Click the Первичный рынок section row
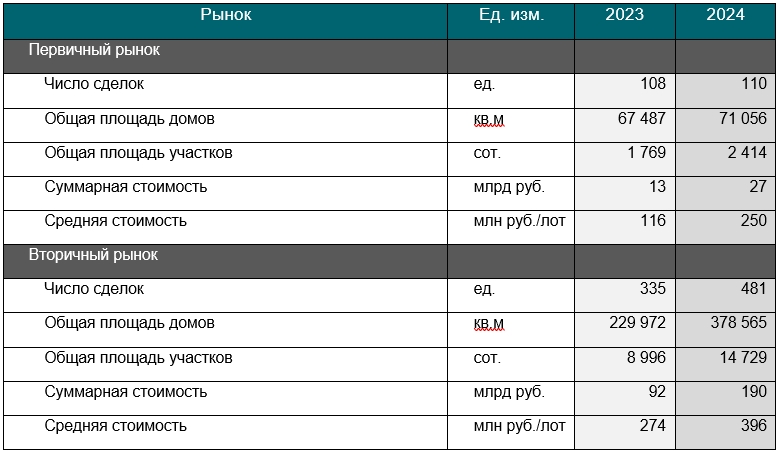Image resolution: width=780 pixels, height=452 pixels. click(x=390, y=56)
